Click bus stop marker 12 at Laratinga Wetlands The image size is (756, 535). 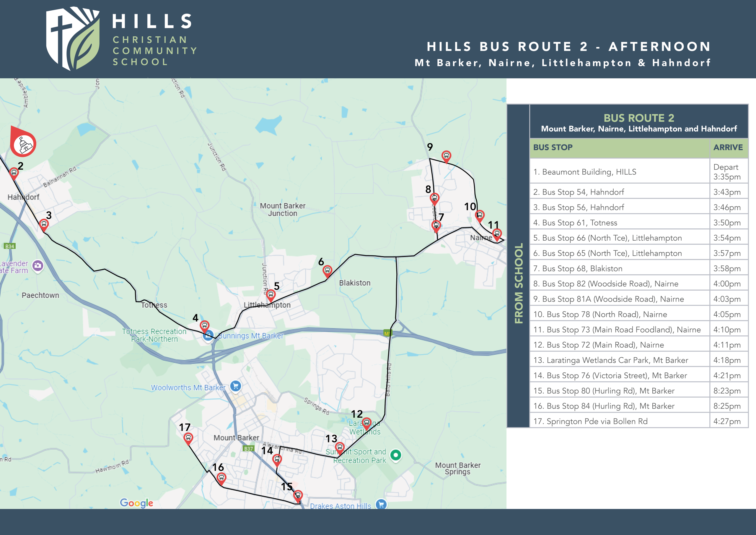tap(367, 424)
